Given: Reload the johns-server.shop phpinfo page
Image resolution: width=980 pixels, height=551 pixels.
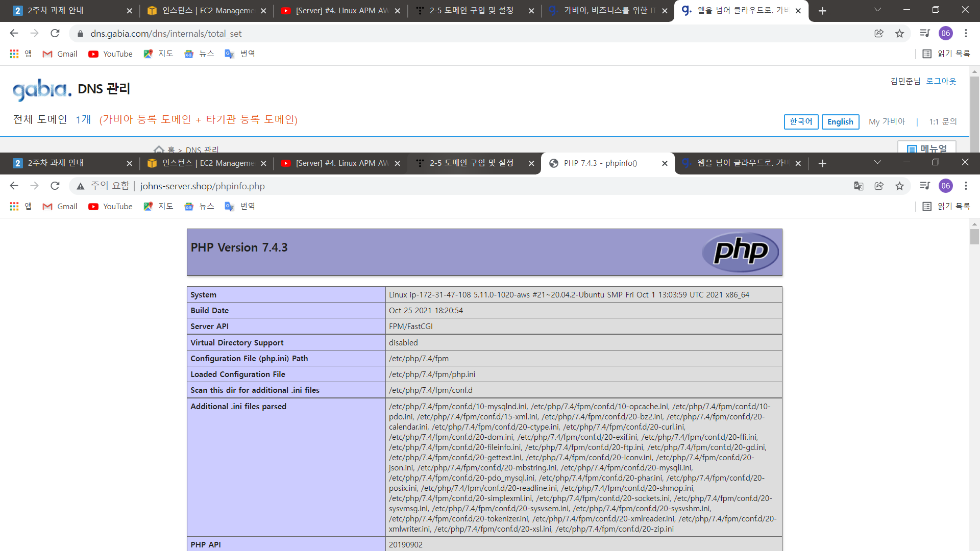Looking at the screenshot, I should point(55,186).
